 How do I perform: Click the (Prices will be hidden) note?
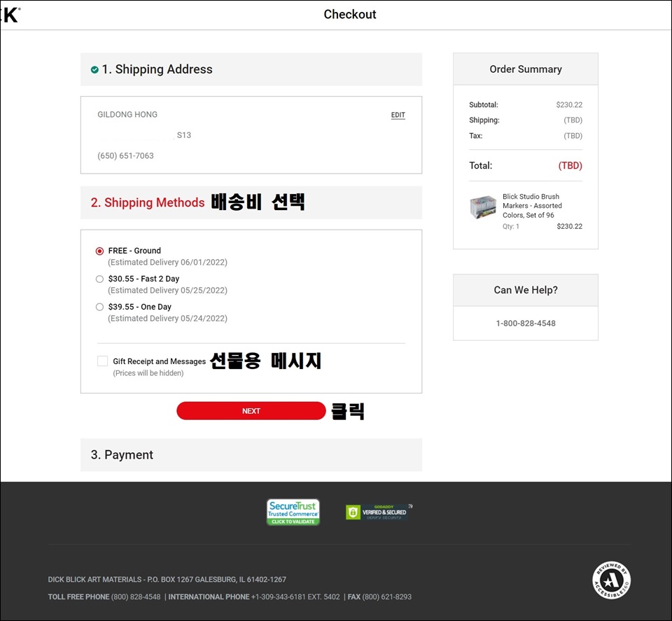(148, 373)
